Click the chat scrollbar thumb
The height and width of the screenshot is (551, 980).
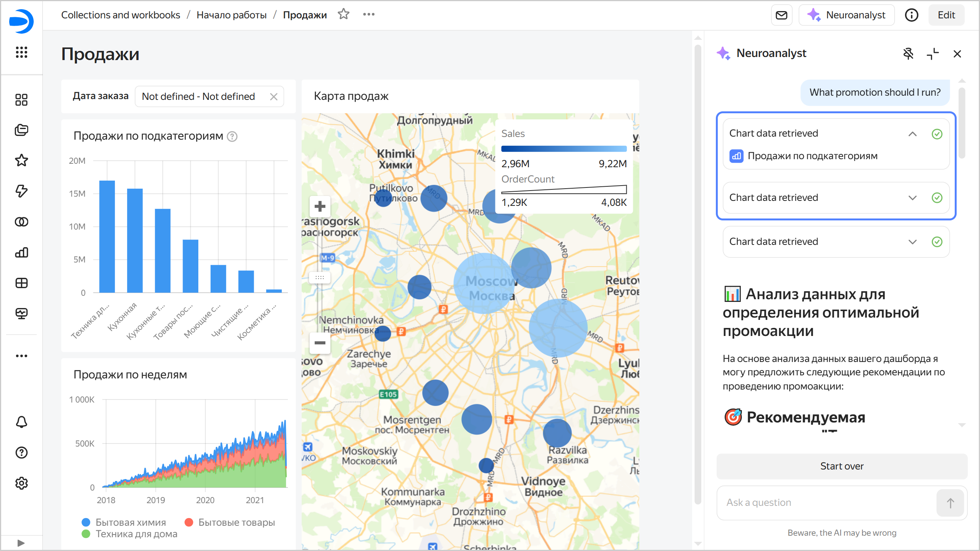(x=962, y=123)
